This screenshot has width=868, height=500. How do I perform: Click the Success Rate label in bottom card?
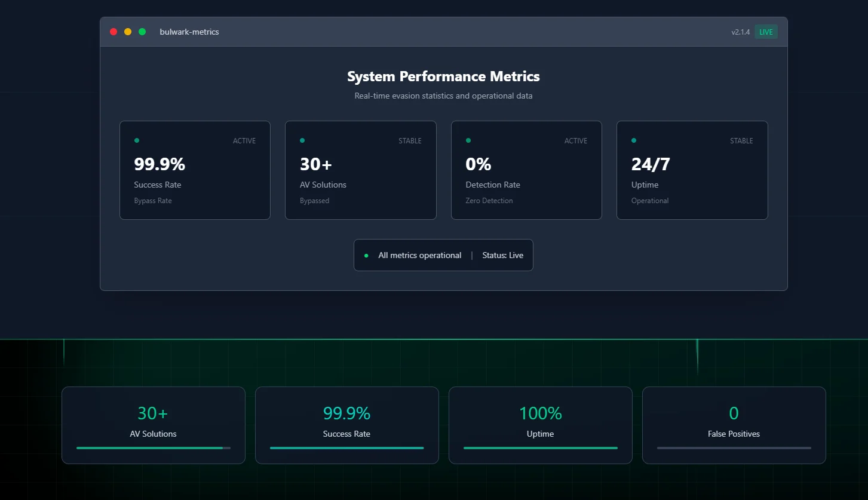(x=346, y=434)
